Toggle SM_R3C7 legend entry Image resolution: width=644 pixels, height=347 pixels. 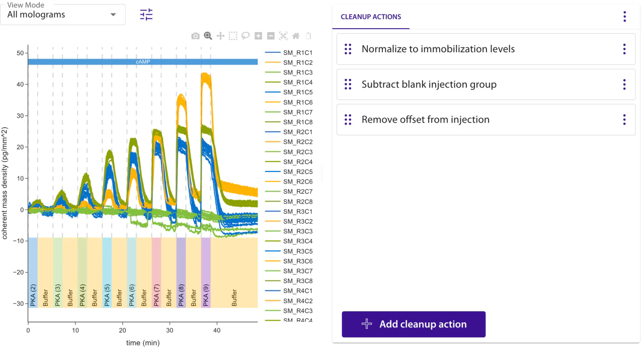click(289, 271)
